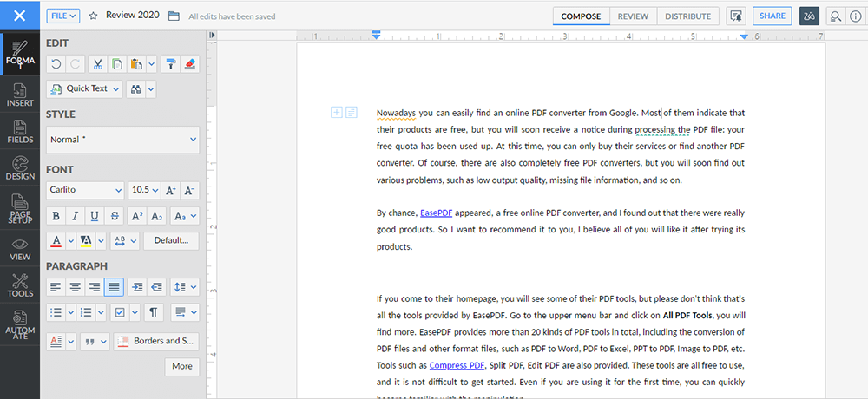Click the Clear Formatting eraser icon
868x399 pixels.
[191, 64]
